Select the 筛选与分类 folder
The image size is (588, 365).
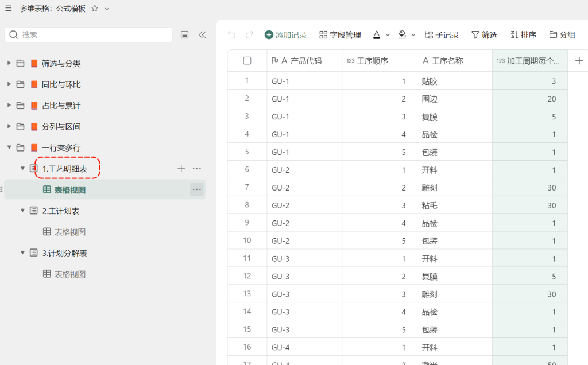61,63
